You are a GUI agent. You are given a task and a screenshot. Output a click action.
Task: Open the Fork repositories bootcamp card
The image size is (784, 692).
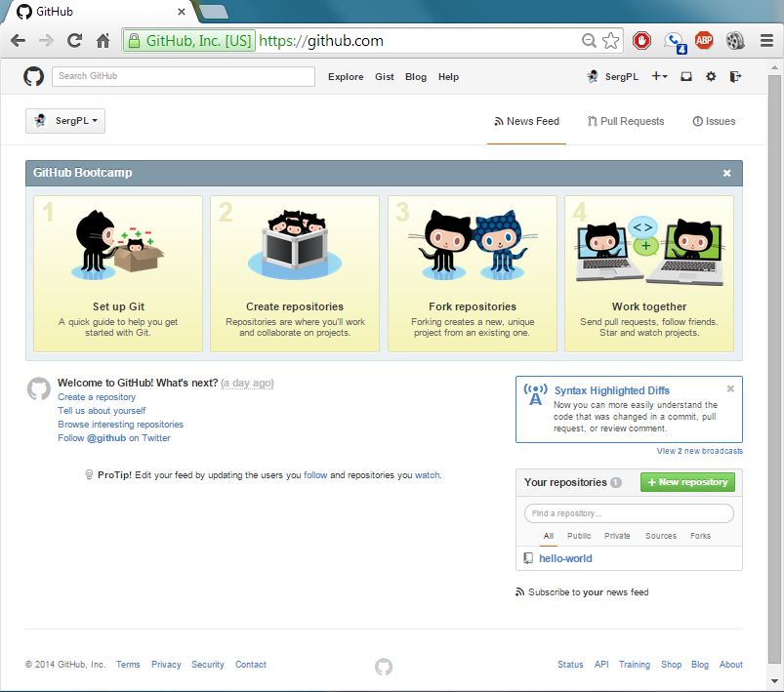click(473, 273)
